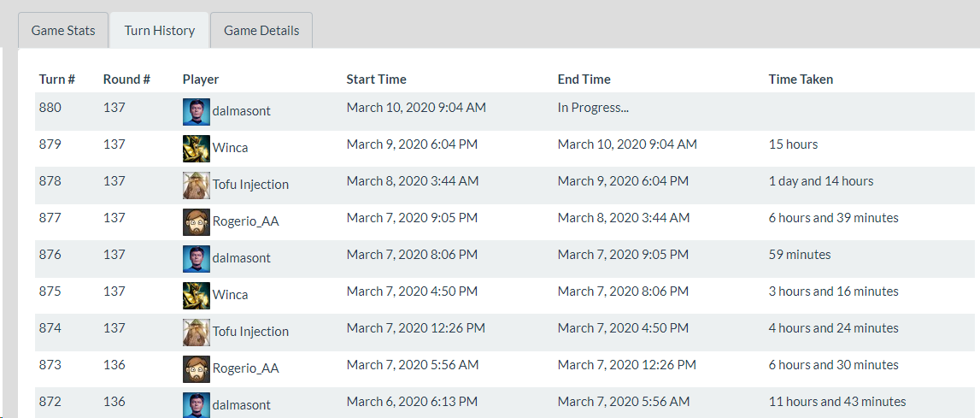980x418 pixels.
Task: Open dalmasont's profile from turn 880
Action: pyautogui.click(x=242, y=111)
